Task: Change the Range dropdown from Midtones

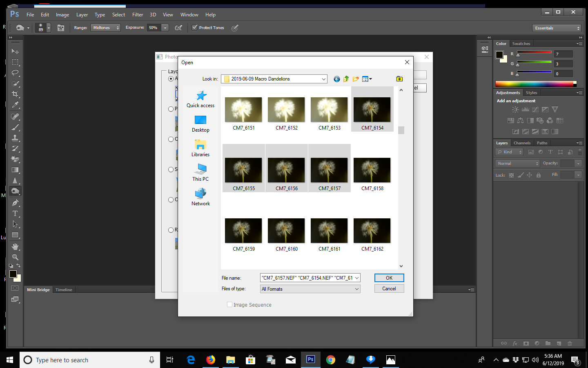Action: [x=105, y=28]
